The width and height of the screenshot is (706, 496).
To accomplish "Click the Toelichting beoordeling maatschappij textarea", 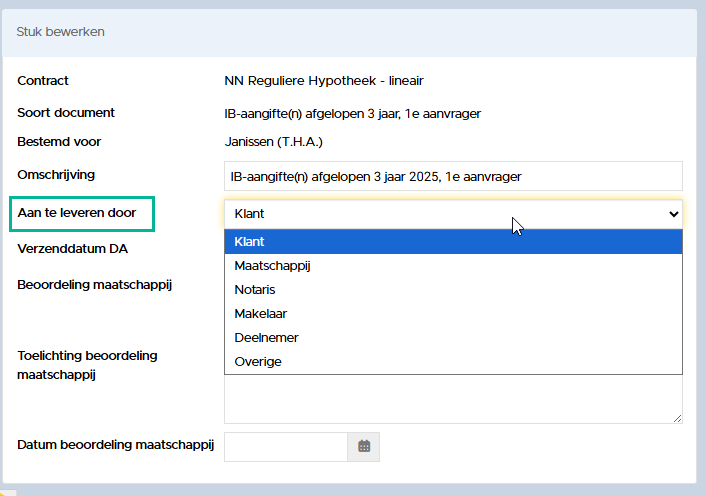I will pos(453,399).
